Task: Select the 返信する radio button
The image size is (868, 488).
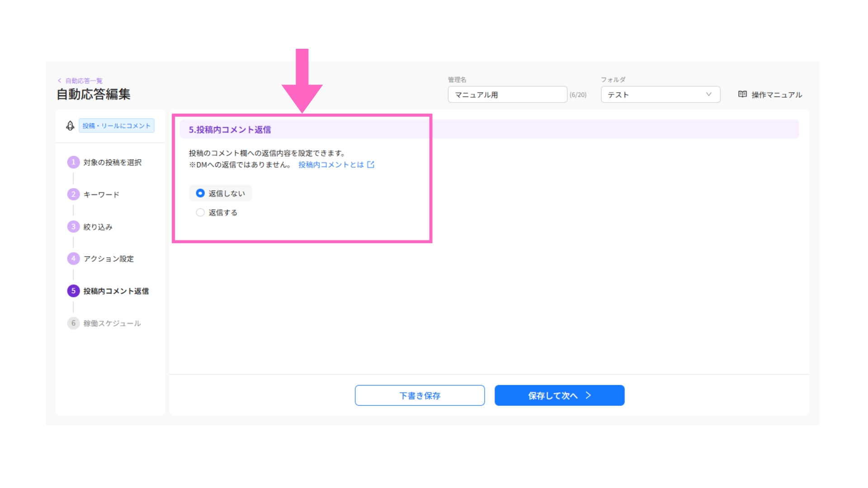Action: coord(200,212)
